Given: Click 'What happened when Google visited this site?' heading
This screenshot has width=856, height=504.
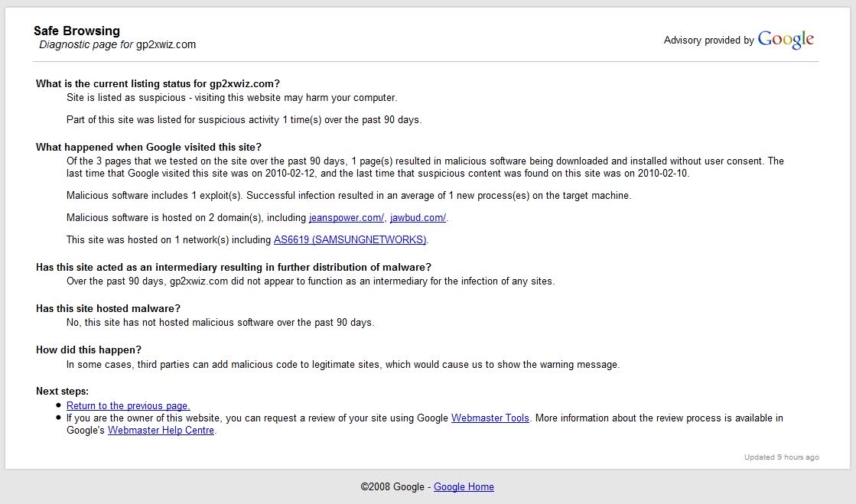Looking at the screenshot, I should [148, 148].
